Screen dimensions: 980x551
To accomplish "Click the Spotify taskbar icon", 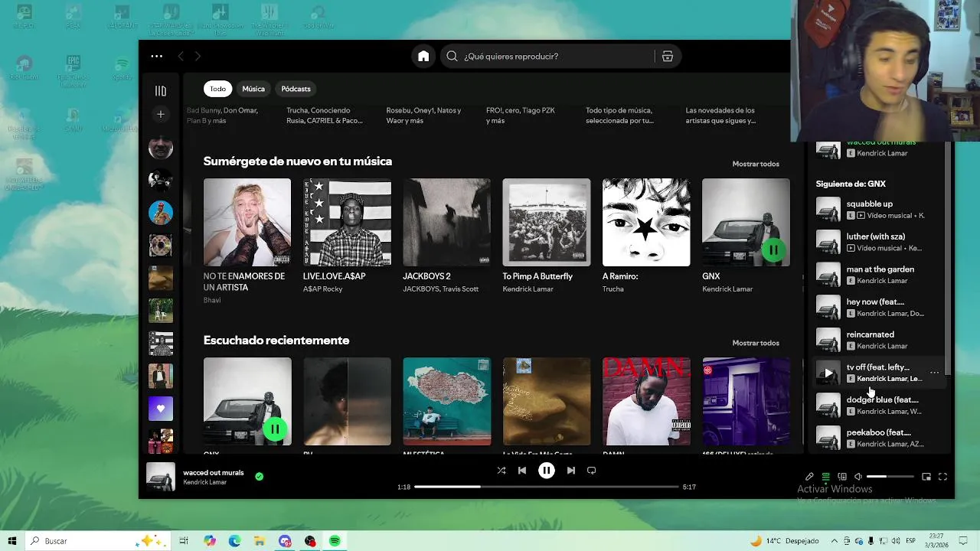I will point(335,541).
